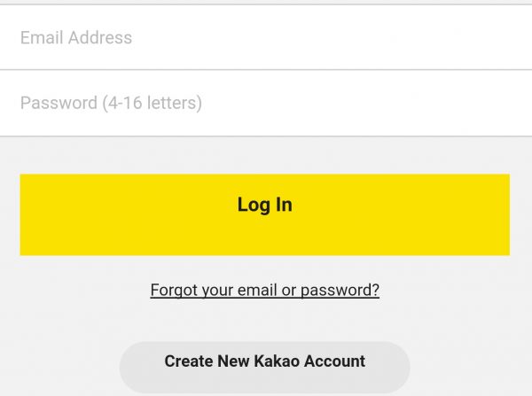Focus the email address text box

coord(266,37)
